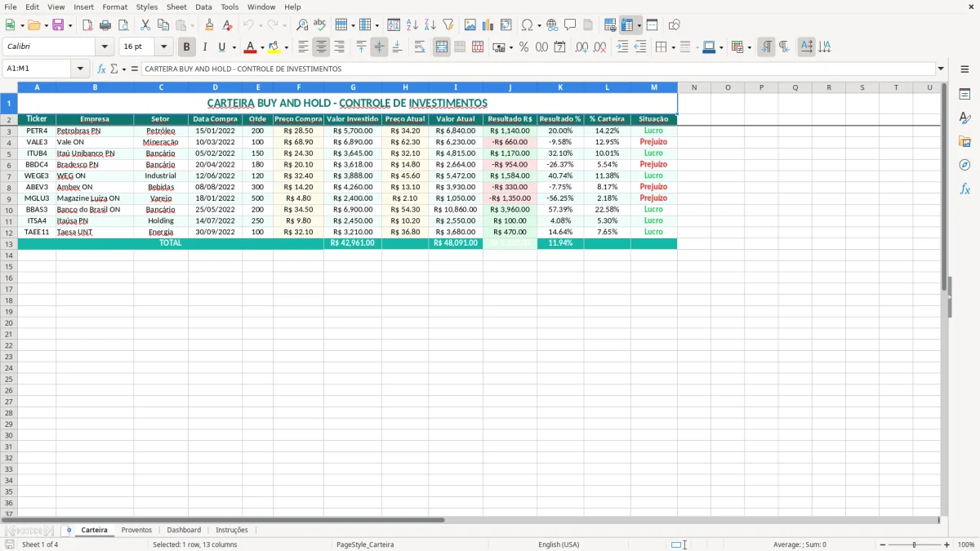980x551 pixels.
Task: Open Save button dropdown arrow
Action: coord(70,25)
